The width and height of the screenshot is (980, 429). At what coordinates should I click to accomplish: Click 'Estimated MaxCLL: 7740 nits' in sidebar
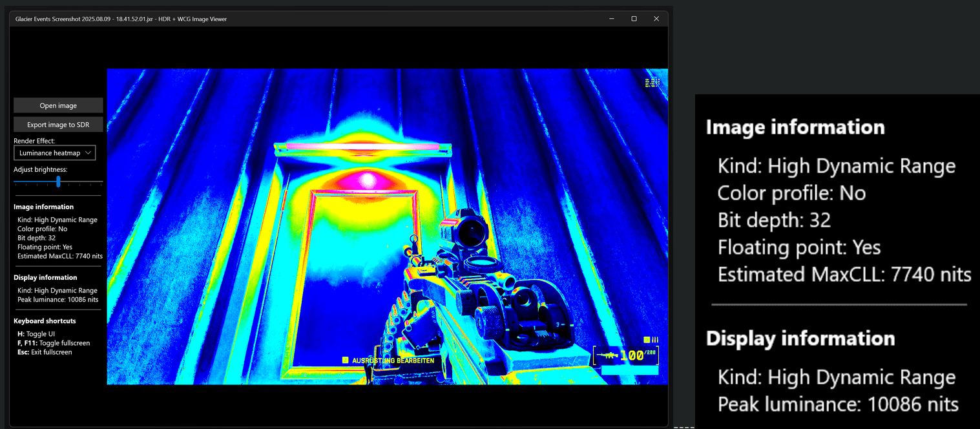tap(60, 256)
